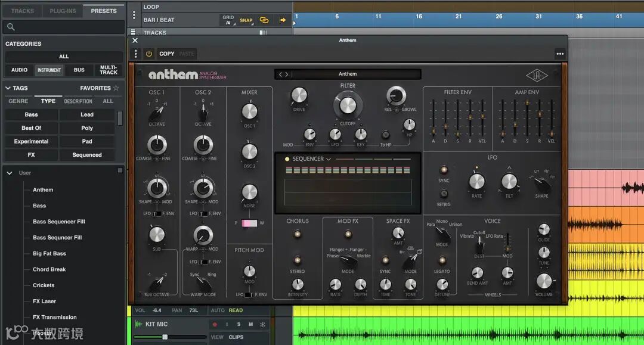Viewport: 644px width, 345px height.
Task: Select the Type tag tab
Action: (48, 101)
